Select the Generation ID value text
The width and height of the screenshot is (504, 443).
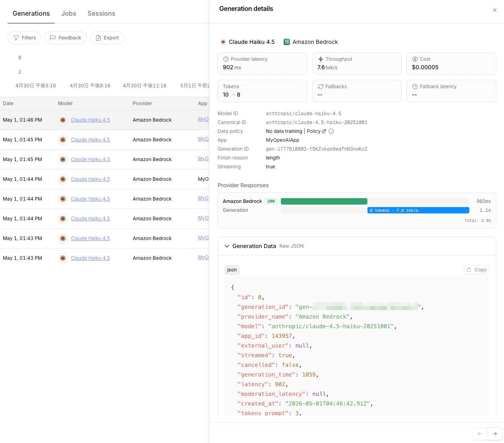point(317,149)
